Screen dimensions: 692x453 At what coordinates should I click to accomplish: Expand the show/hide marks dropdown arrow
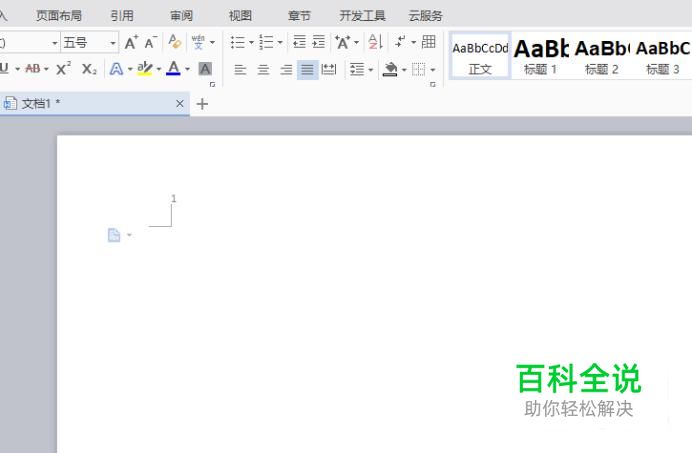[414, 42]
